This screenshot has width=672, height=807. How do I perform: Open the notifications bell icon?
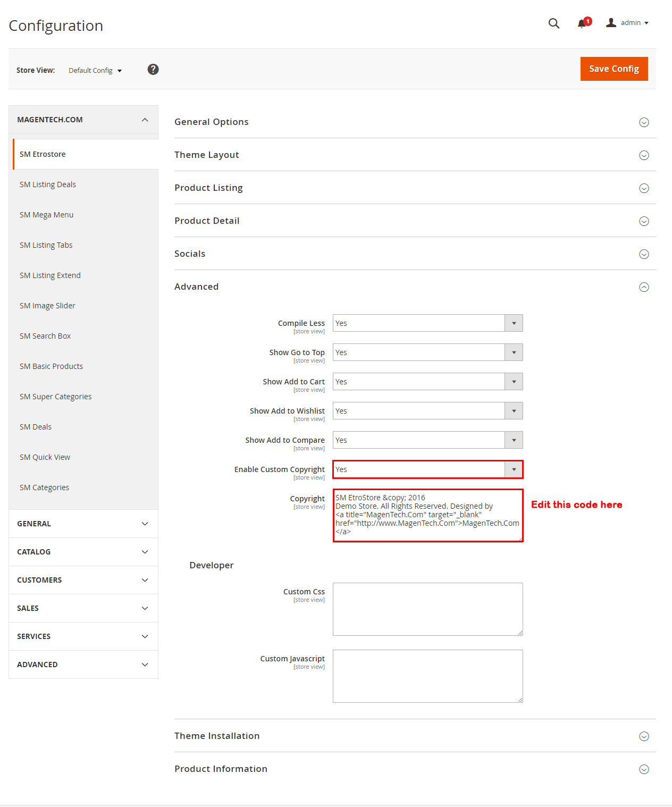tap(582, 23)
